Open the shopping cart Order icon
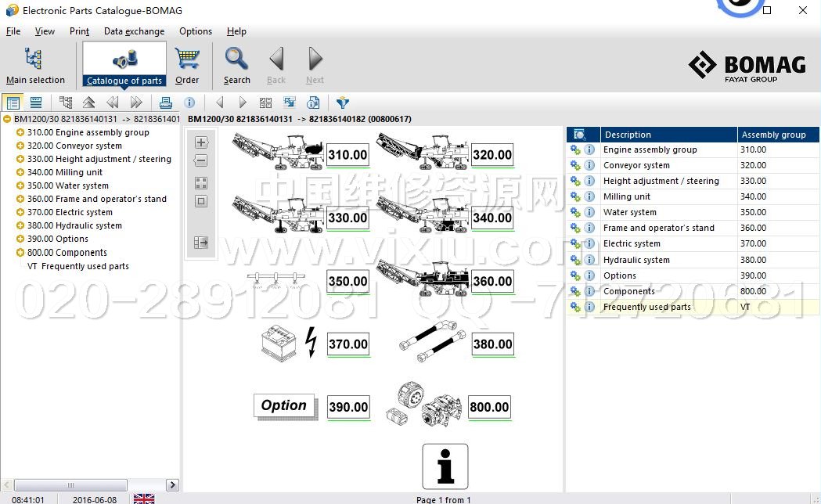The image size is (821, 504). point(187,59)
